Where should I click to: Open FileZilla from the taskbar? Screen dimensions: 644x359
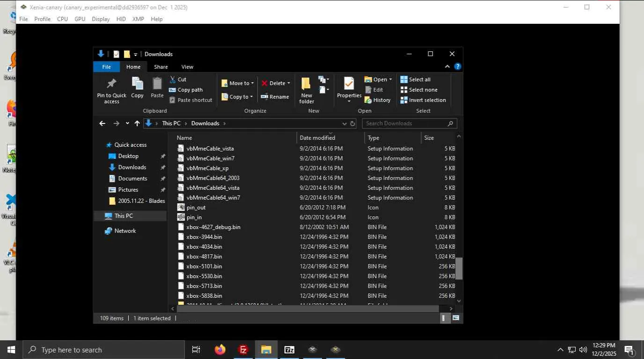243,350
